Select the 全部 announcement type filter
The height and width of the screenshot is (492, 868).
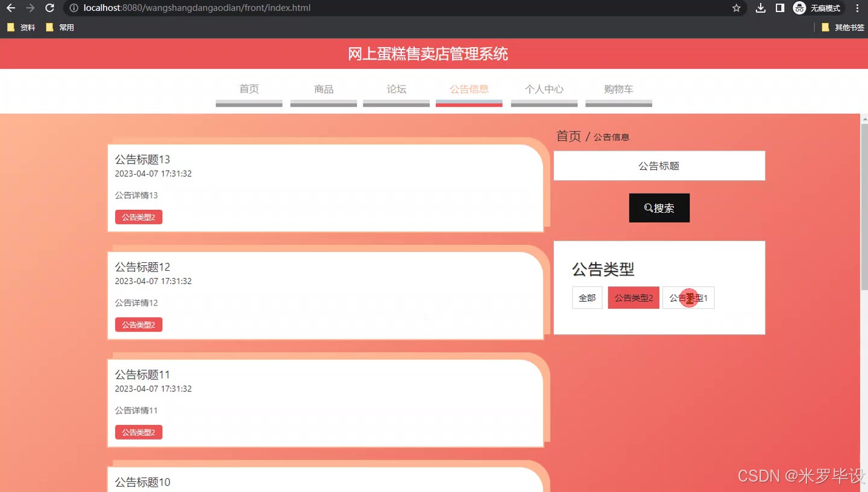click(587, 298)
